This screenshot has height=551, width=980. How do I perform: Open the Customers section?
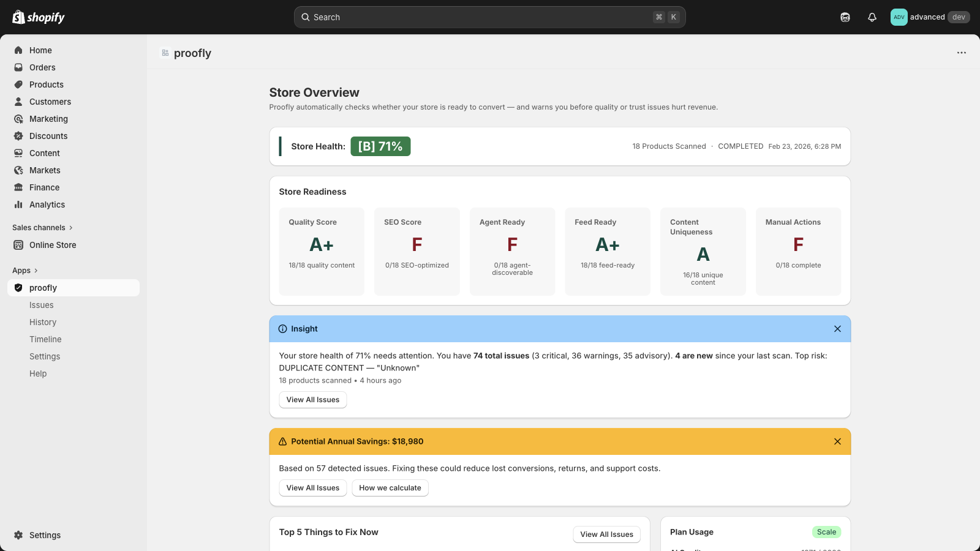pos(50,102)
